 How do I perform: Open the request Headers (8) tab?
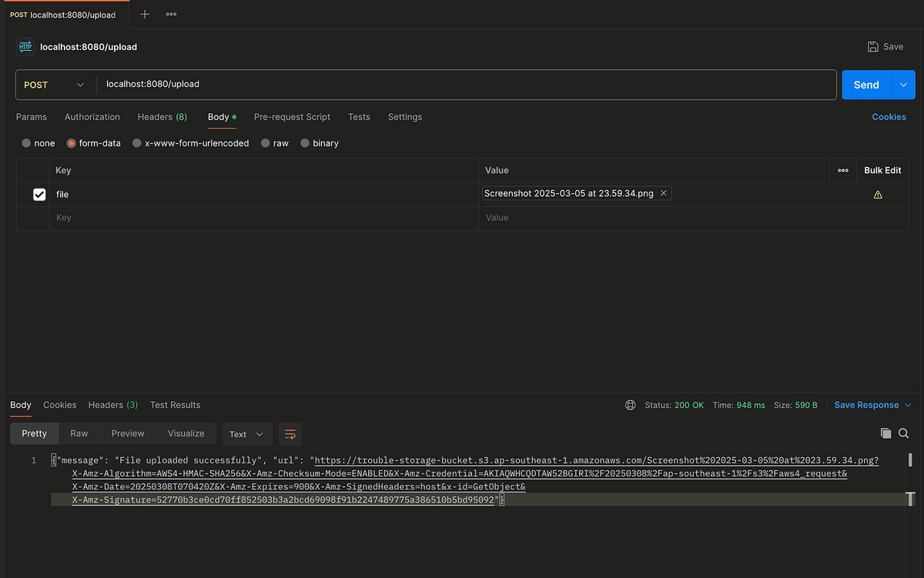tap(162, 117)
